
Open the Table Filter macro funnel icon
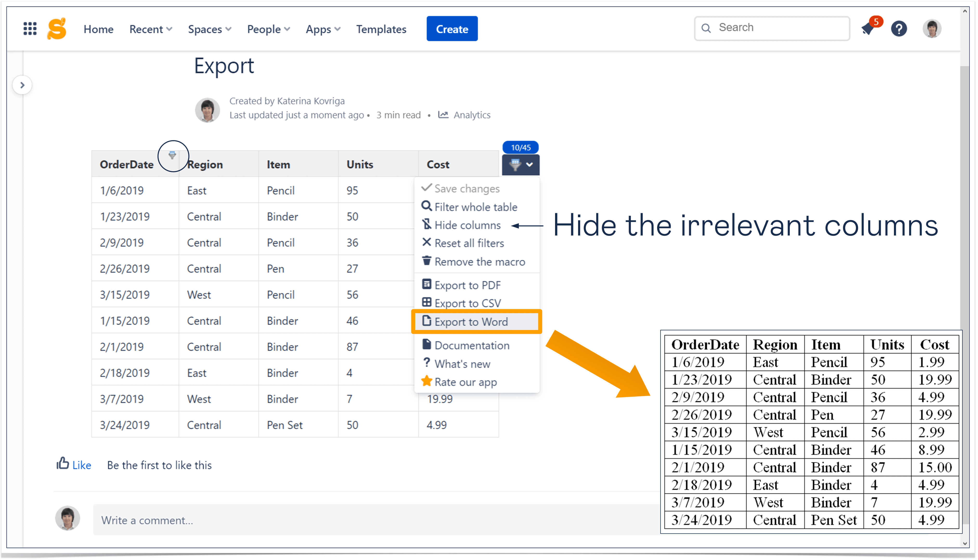(x=515, y=165)
